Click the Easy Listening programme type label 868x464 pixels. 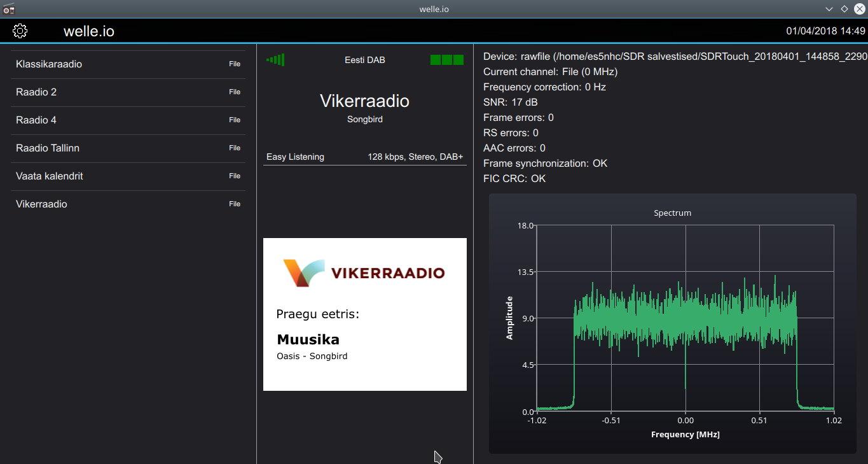(x=295, y=157)
